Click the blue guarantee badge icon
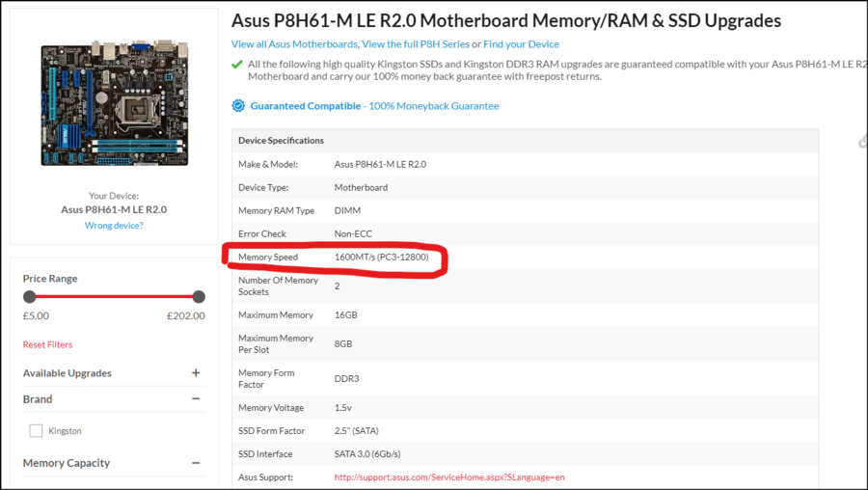The width and height of the screenshot is (868, 490). click(x=238, y=106)
